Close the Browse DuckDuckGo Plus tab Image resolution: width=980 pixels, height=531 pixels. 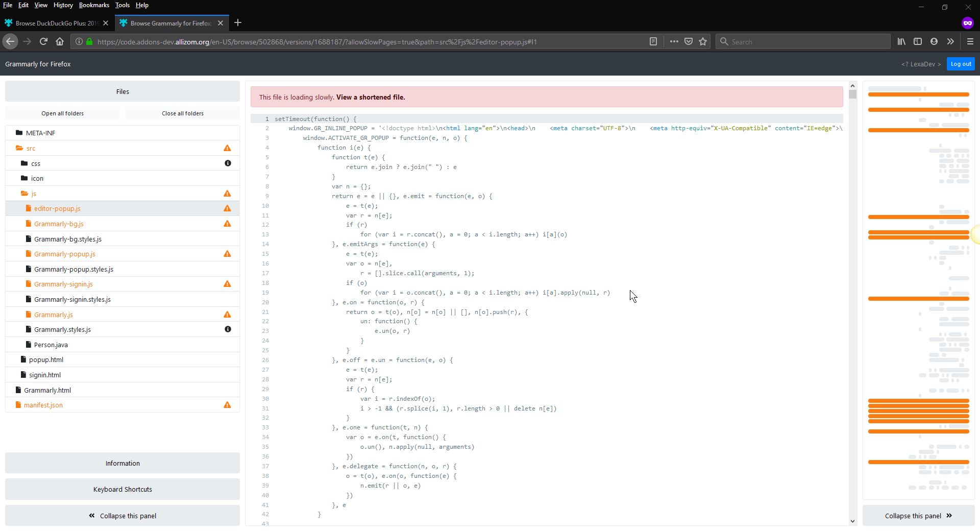106,23
